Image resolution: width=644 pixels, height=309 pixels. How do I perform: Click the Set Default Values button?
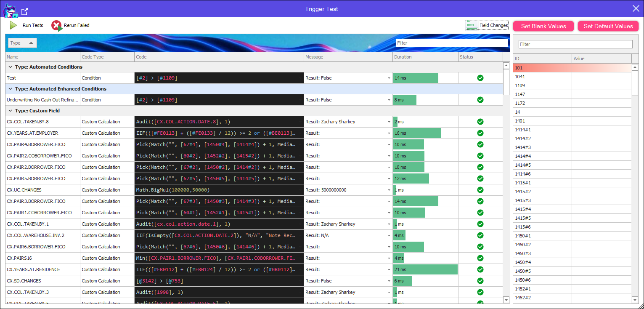pyautogui.click(x=608, y=26)
